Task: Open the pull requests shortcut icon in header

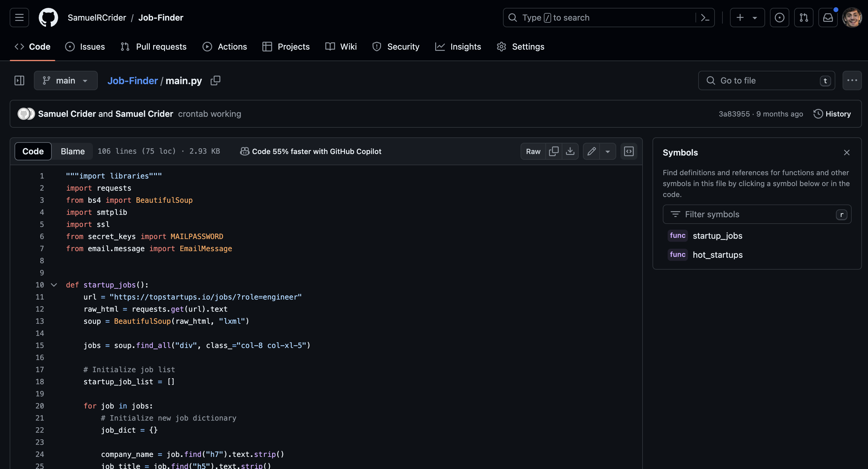Action: point(804,18)
